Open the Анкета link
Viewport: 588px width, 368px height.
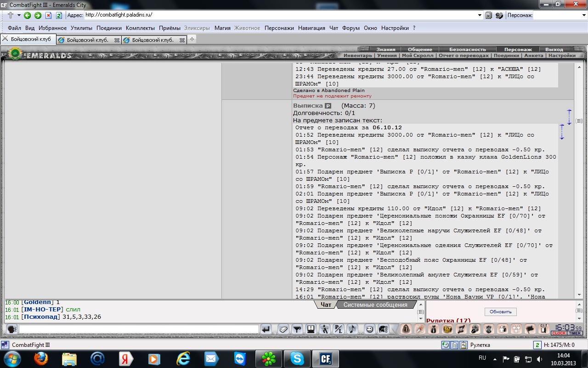coord(533,55)
